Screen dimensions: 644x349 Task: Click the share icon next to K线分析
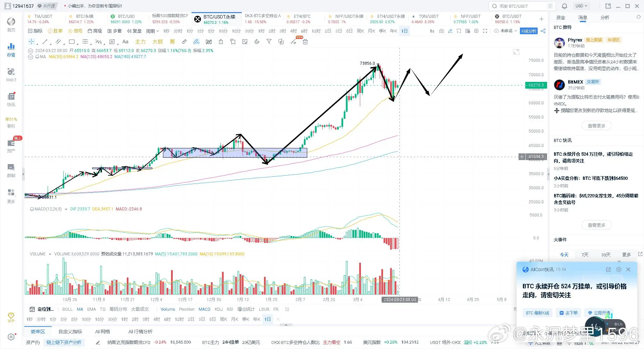pyautogui.click(x=543, y=31)
